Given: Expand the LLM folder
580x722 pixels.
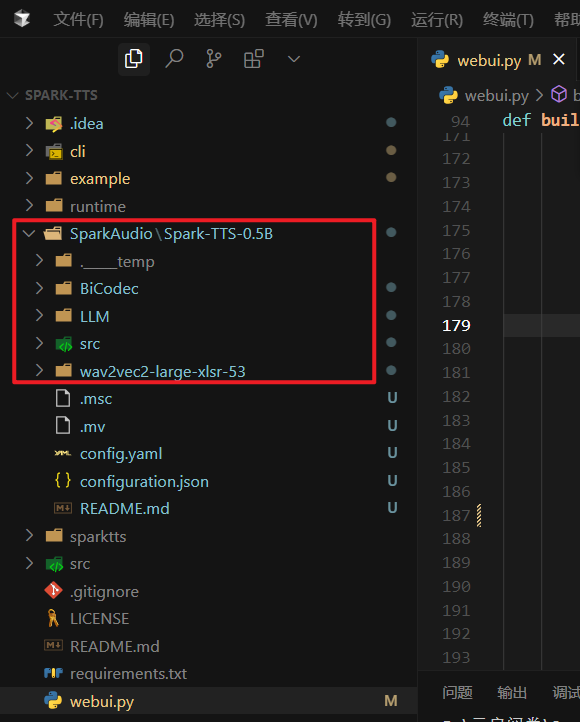Looking at the screenshot, I should (40, 316).
